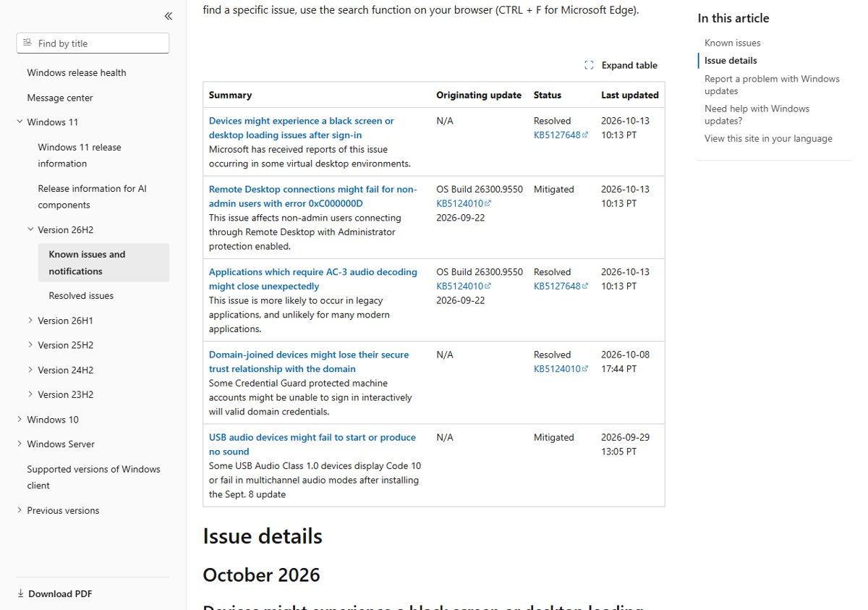Collapse the sidebar with the double-chevron icon
This screenshot has width=868, height=610.
168,16
